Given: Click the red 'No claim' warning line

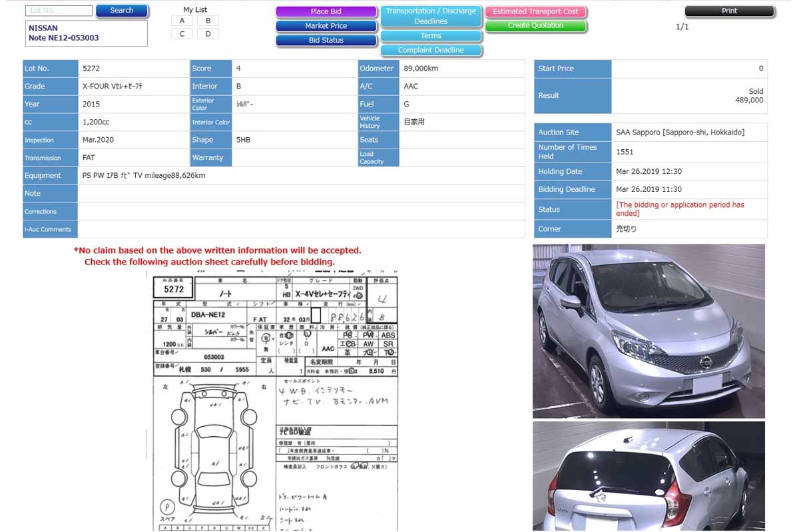Looking at the screenshot, I should click(218, 251).
